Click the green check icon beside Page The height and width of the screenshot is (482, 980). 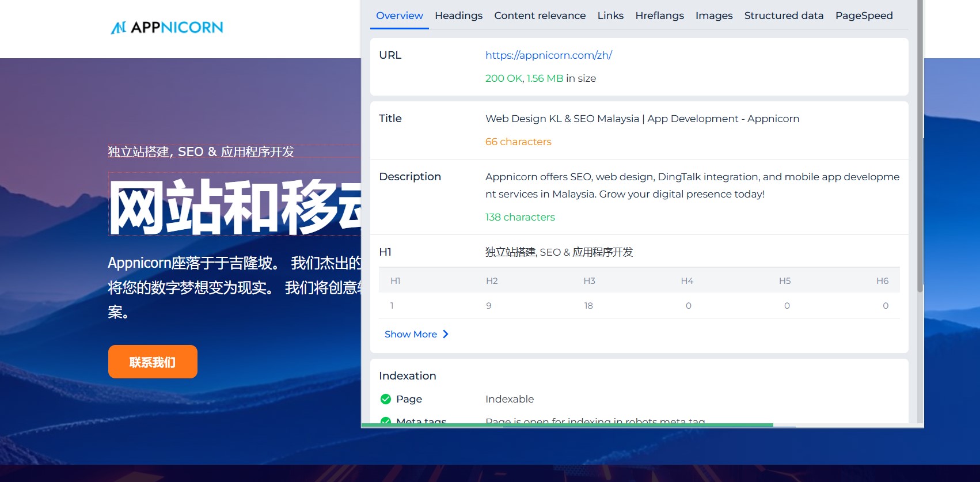coord(386,399)
